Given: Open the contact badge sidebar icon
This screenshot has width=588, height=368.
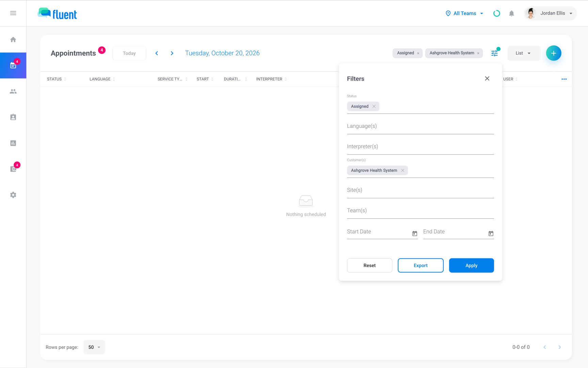Looking at the screenshot, I should point(13,117).
